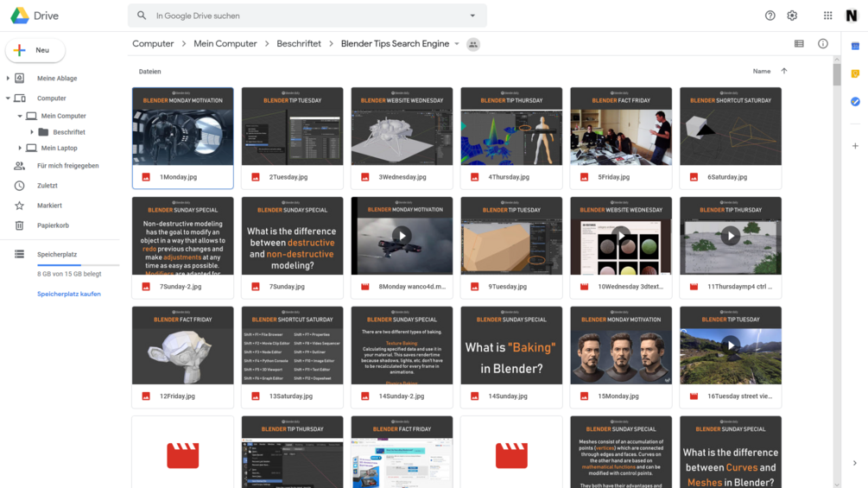Screen dimensions: 868x488
Task: Open Keep notes side panel icon
Action: point(855,73)
